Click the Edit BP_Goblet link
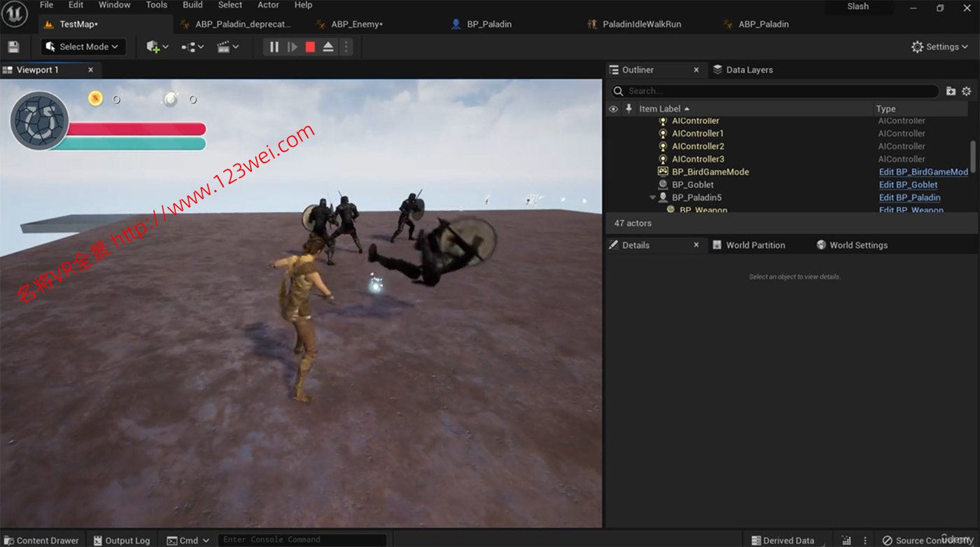 908,185
